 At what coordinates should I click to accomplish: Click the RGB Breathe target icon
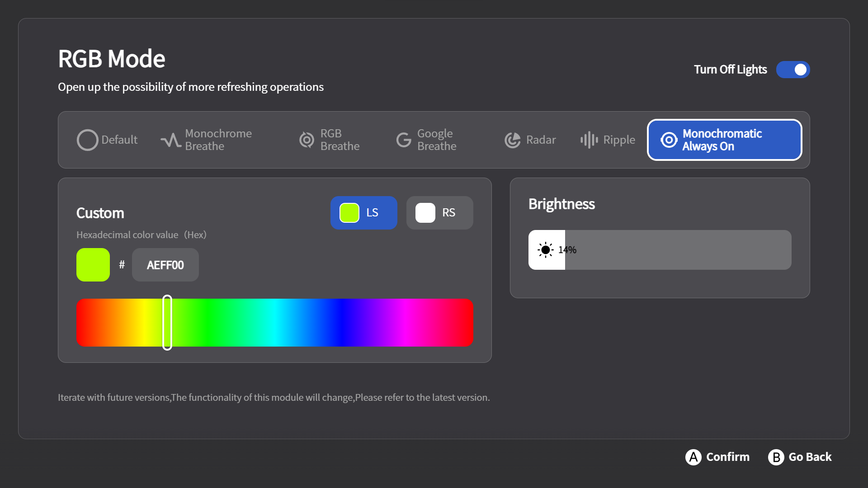click(x=307, y=140)
